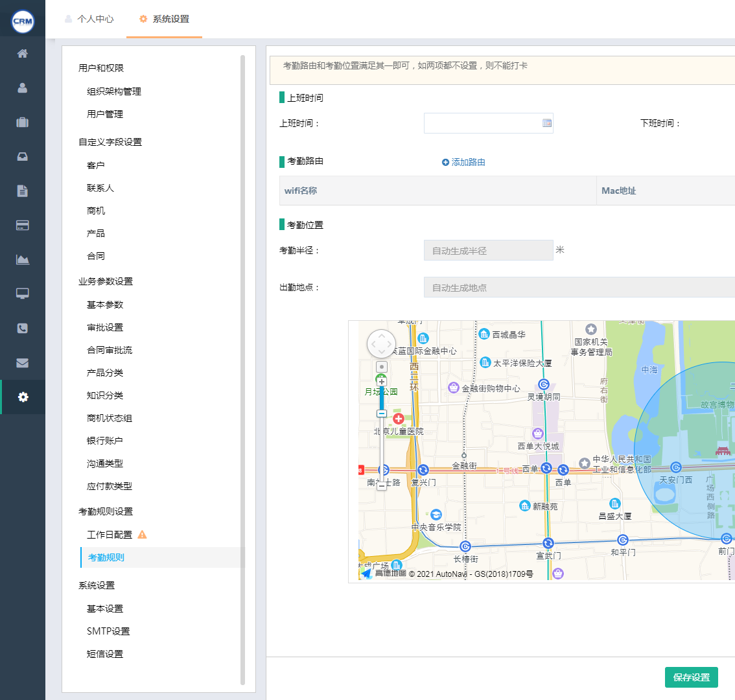The height and width of the screenshot is (700, 735).
Task: Click the 宣武门 subway station marker
Action: coord(548,543)
